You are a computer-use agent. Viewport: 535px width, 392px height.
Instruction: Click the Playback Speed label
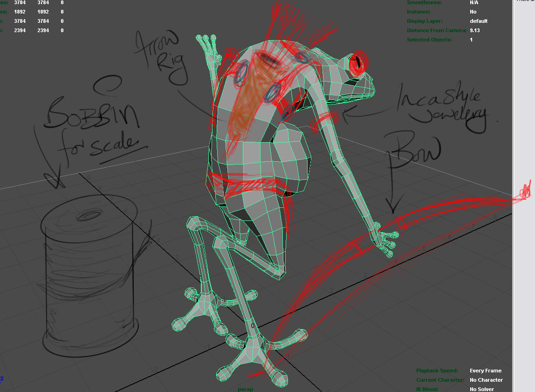pos(437,371)
